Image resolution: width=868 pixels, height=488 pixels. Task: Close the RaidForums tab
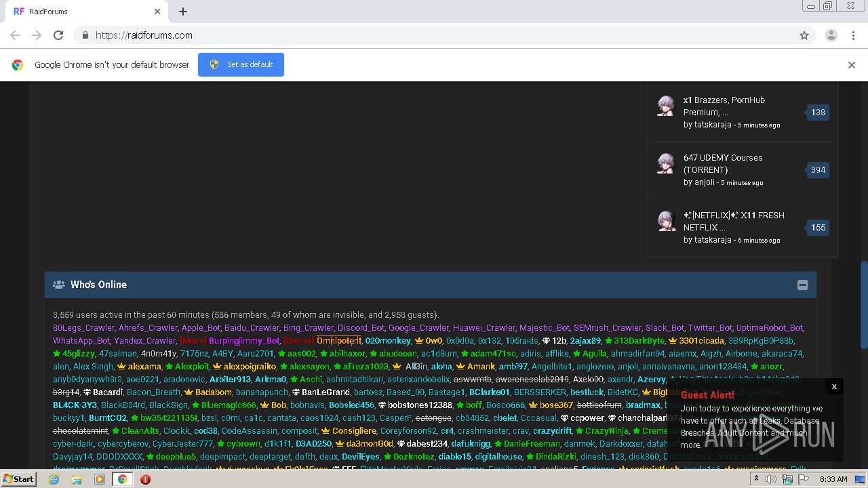[x=157, y=12]
